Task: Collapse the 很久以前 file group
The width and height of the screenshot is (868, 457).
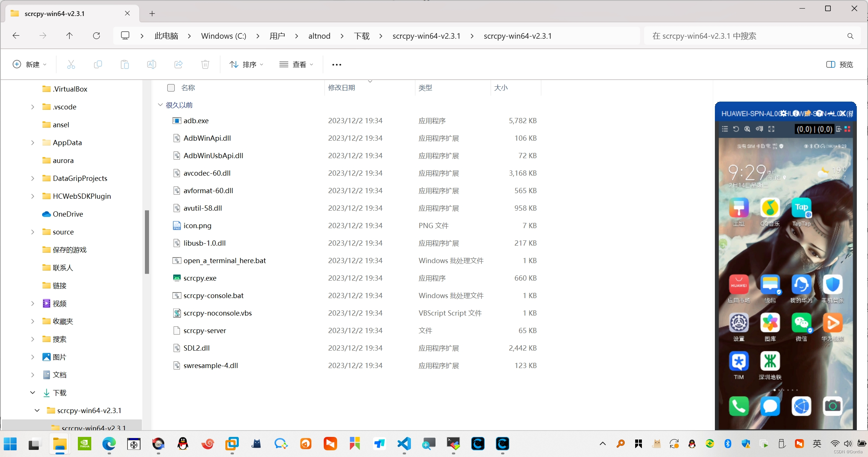Action: [x=161, y=105]
